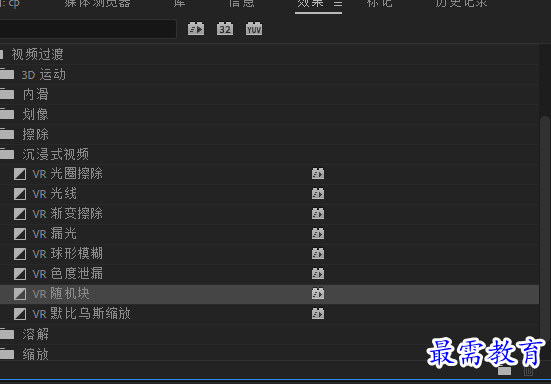Toggle the YUV effects filter button
Image resolution: width=551 pixels, height=384 pixels.
pyautogui.click(x=254, y=29)
